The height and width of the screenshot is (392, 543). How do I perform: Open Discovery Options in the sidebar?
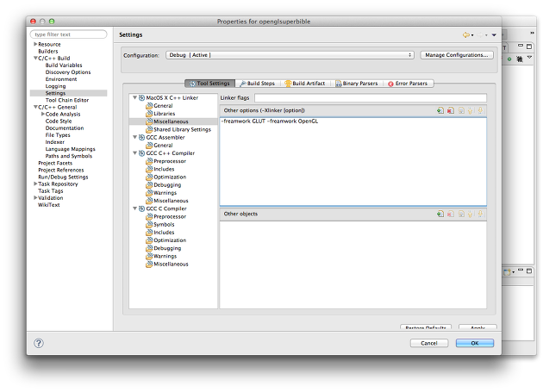click(68, 72)
